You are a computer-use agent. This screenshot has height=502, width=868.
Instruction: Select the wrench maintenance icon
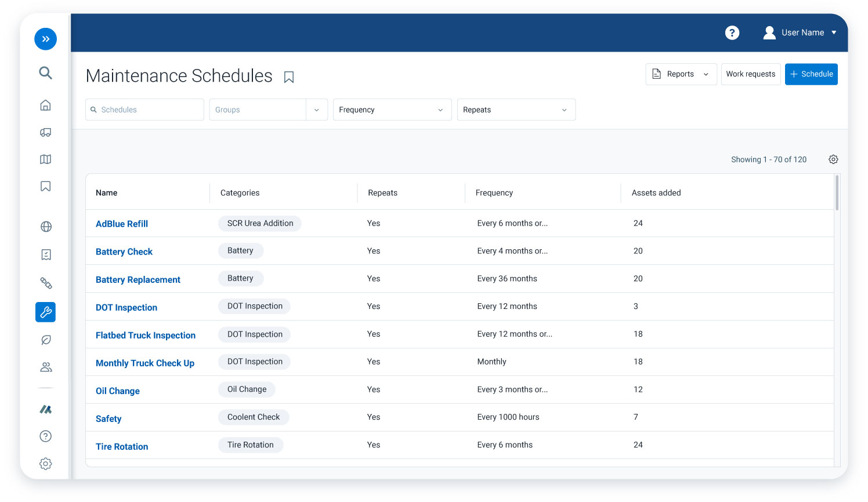(45, 312)
